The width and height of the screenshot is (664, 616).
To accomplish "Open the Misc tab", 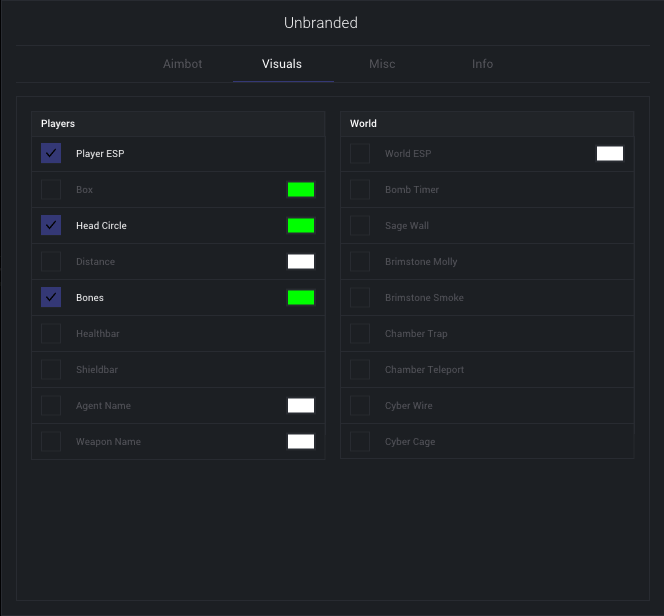I will [x=382, y=64].
